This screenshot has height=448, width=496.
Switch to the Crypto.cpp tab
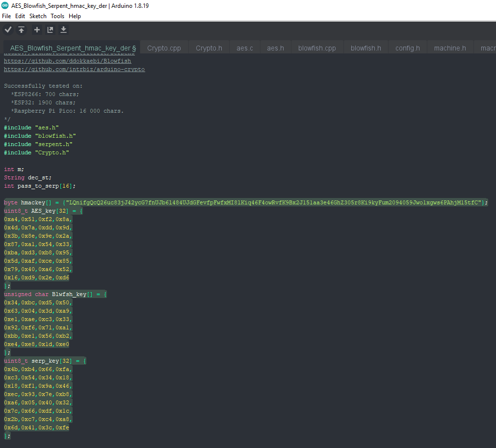click(164, 48)
